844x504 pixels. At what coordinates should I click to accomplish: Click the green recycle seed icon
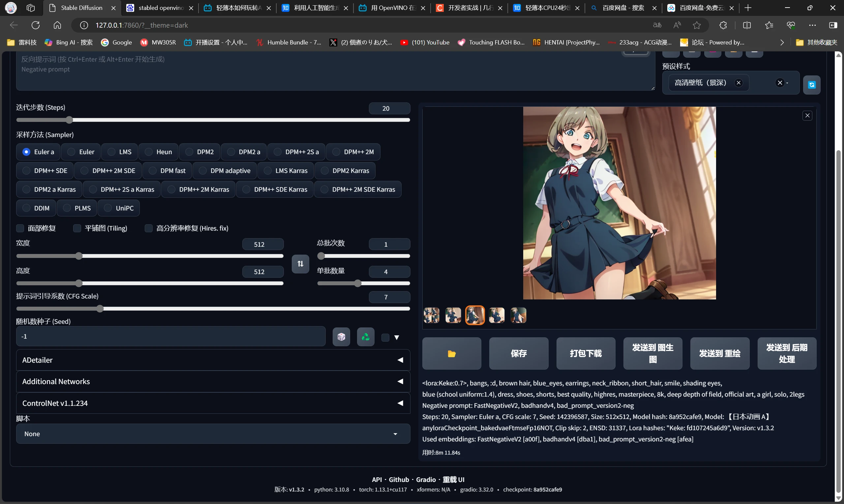click(365, 337)
